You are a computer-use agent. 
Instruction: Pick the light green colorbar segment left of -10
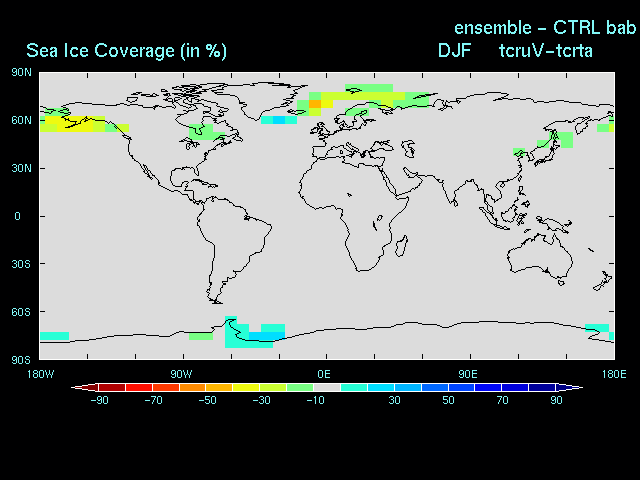tap(300, 387)
